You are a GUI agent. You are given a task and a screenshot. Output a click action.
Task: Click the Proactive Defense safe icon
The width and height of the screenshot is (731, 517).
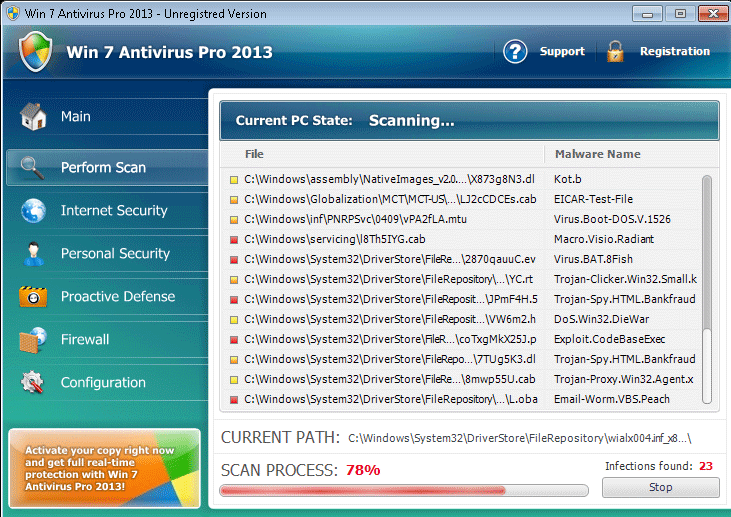(33, 296)
